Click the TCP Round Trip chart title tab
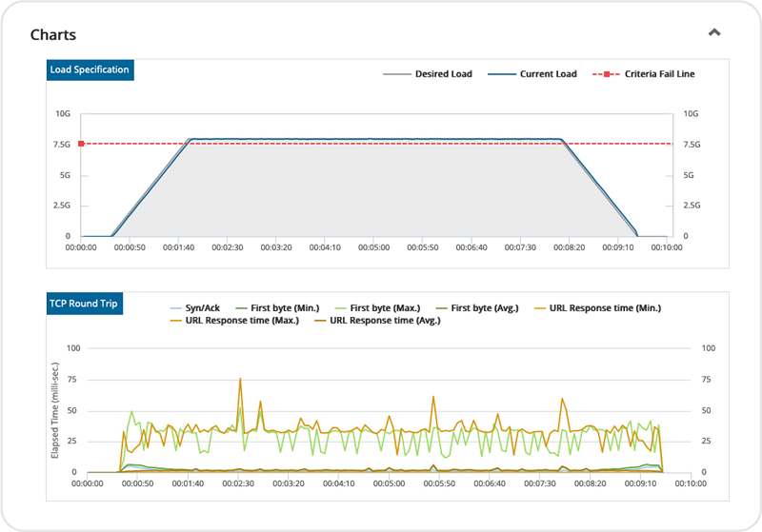762x532 pixels. (84, 304)
